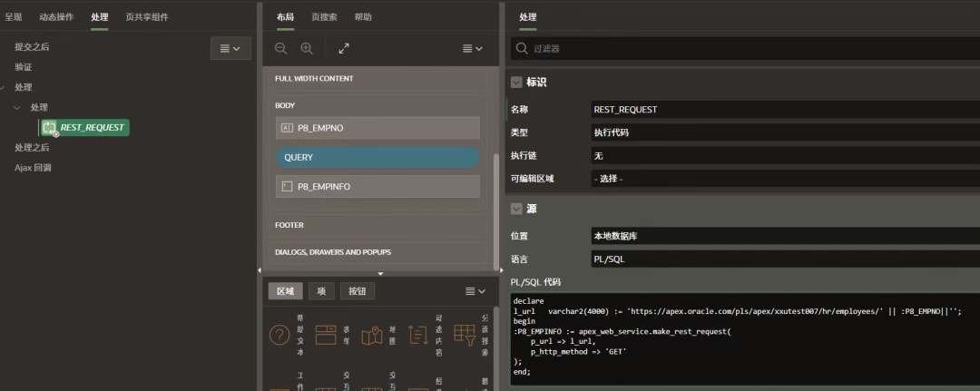Image resolution: width=980 pixels, height=391 pixels.
Task: Select the 项 gallery button
Action: pyautogui.click(x=321, y=291)
